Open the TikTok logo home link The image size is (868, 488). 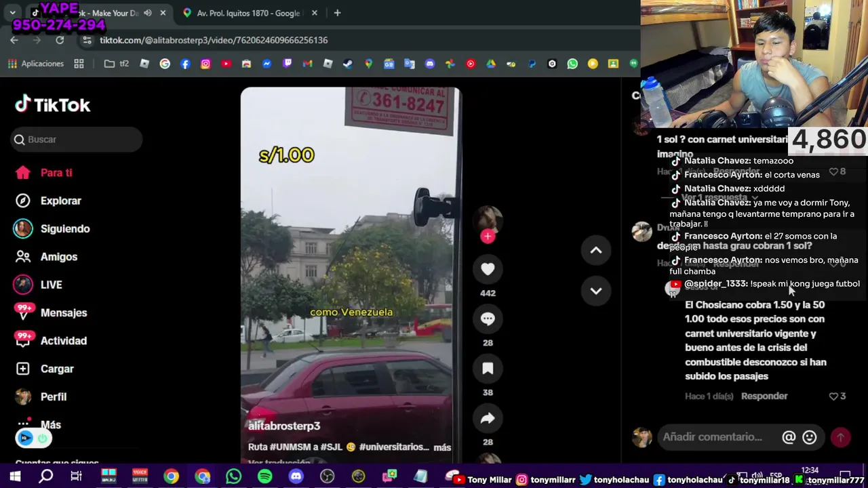pos(53,104)
